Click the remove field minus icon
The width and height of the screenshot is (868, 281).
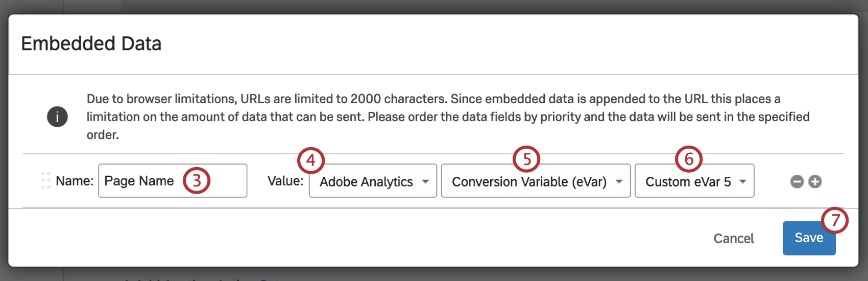tap(797, 181)
